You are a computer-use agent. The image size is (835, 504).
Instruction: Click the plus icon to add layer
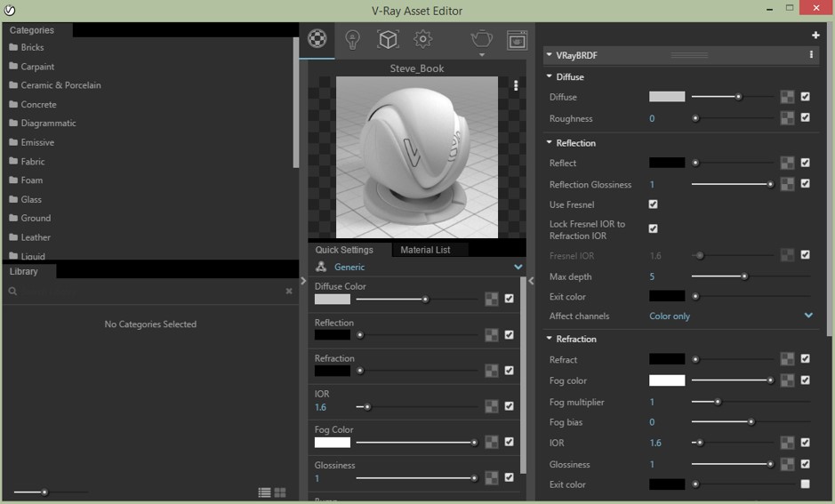(815, 36)
